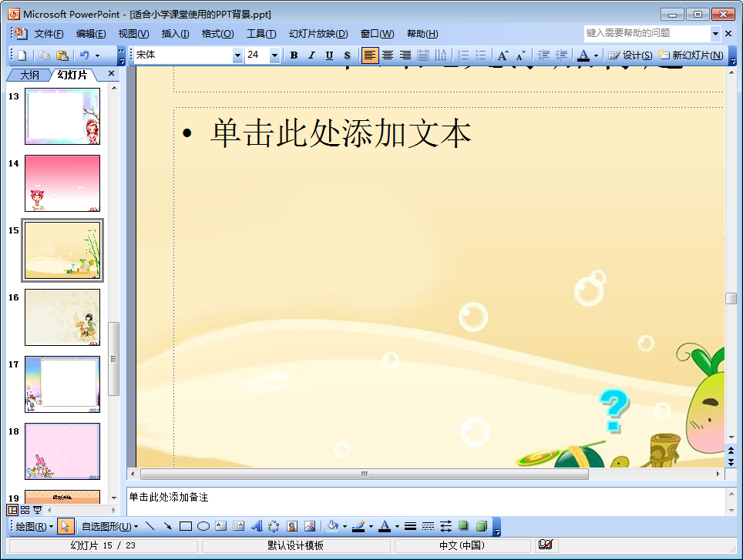Switch to slide sorter view

click(x=25, y=510)
